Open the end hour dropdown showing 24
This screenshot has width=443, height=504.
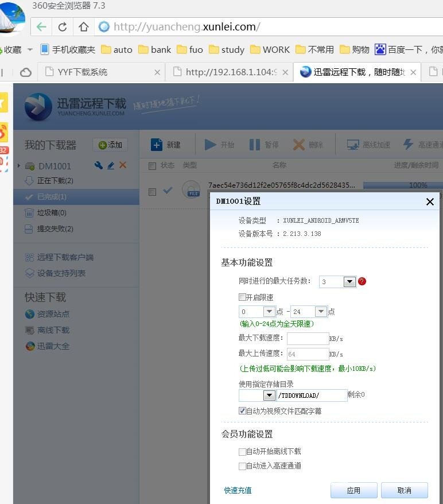tap(321, 312)
